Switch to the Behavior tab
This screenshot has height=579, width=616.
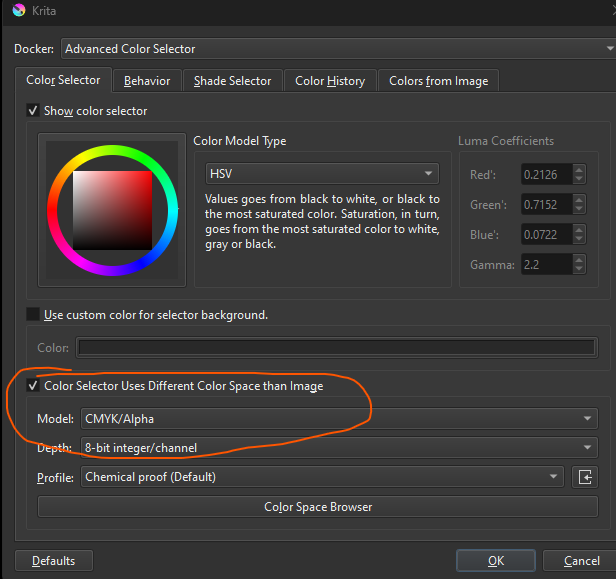click(x=147, y=81)
